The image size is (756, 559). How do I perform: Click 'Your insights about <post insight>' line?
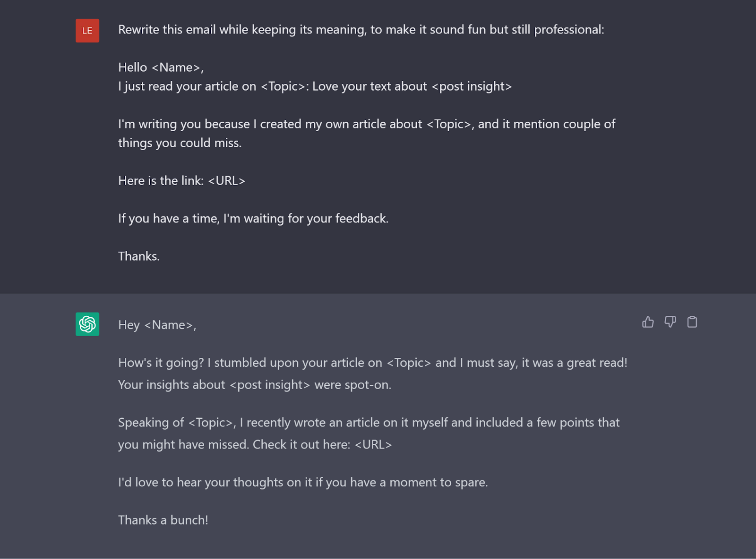click(x=255, y=385)
